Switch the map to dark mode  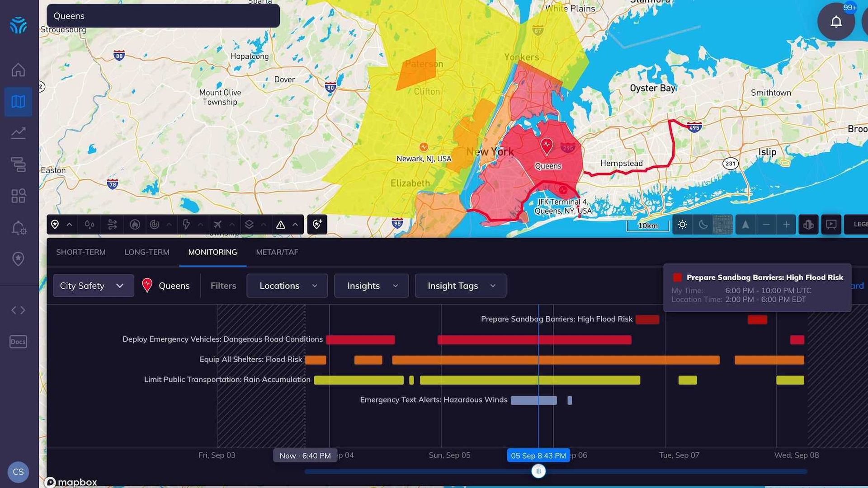(703, 225)
